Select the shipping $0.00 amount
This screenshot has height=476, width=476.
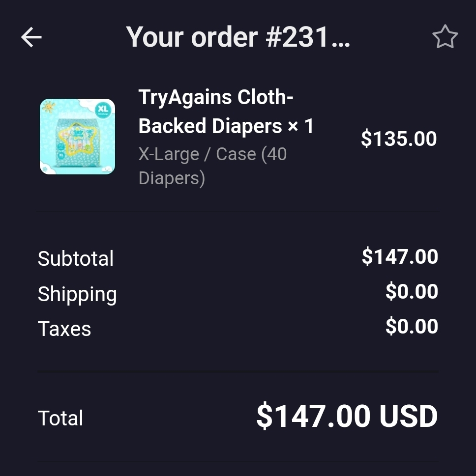coord(412,291)
